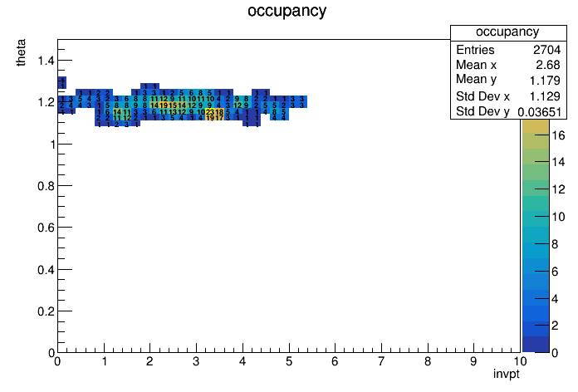578x392 pixels.
Task: Select the histogram bin labeled "15"
Action: click(x=174, y=105)
